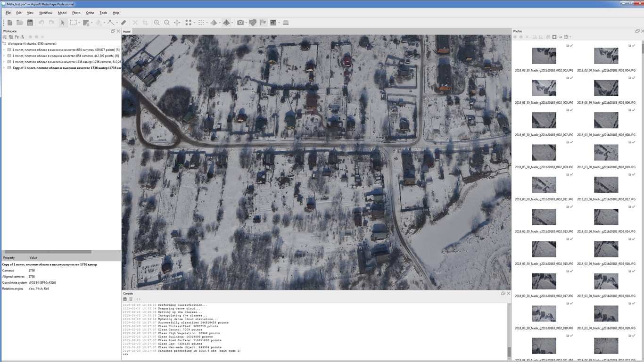Click the Zoom In magnifier icon
Screen dimensions: 644x362
pyautogui.click(x=157, y=23)
